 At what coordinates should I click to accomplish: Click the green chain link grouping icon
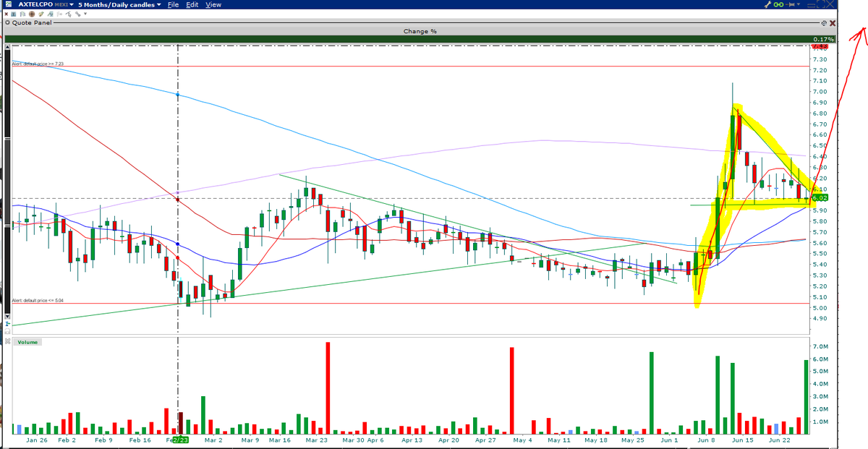point(779,4)
